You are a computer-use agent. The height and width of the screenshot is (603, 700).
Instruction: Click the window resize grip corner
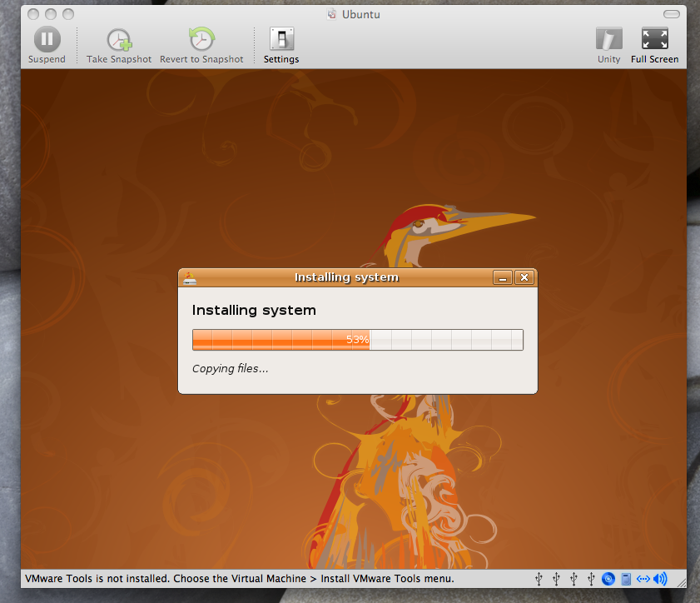coord(681,582)
